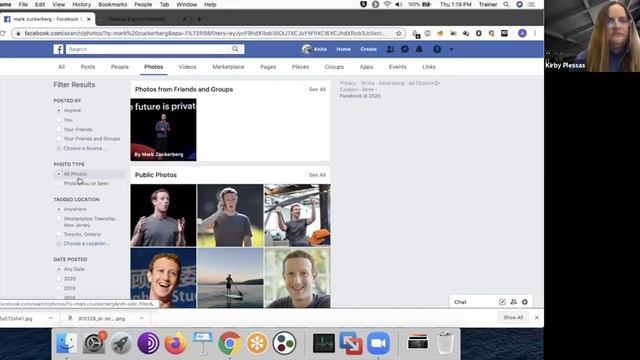Open the 'future is private' photo thumbnail
The width and height of the screenshot is (640, 360).
tap(163, 130)
